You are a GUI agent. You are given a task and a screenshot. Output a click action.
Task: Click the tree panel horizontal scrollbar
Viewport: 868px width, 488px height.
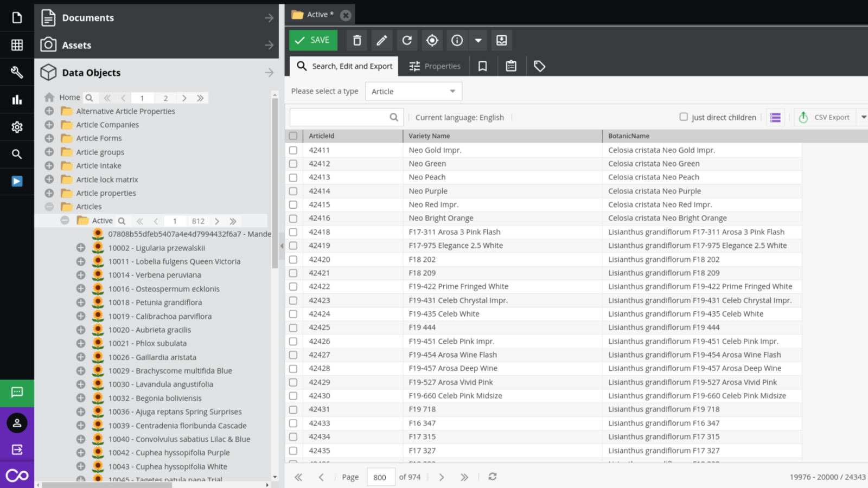pos(107,485)
